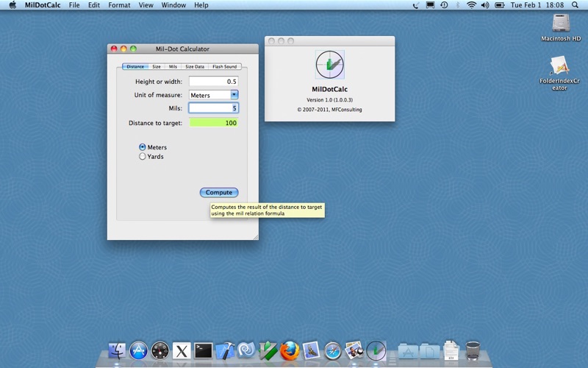Switch to the Size tab
This screenshot has width=588, height=368.
(x=157, y=66)
